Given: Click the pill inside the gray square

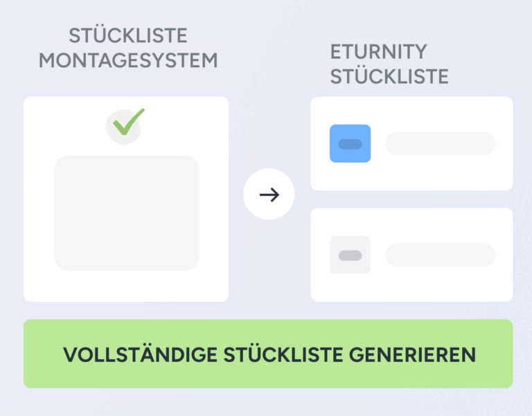Looking at the screenshot, I should [350, 255].
